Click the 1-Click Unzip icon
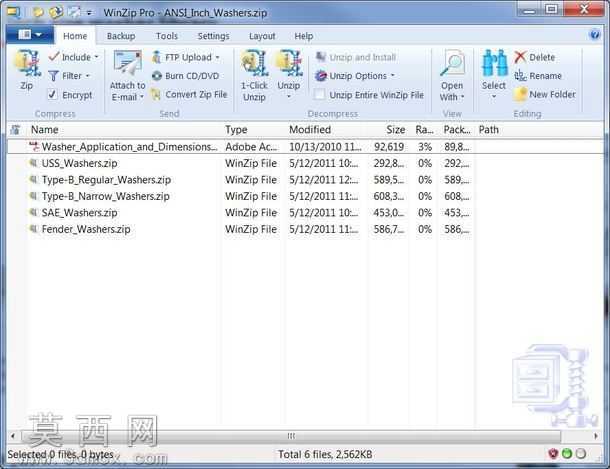Screen dimensions: 610x469 (x=254, y=63)
